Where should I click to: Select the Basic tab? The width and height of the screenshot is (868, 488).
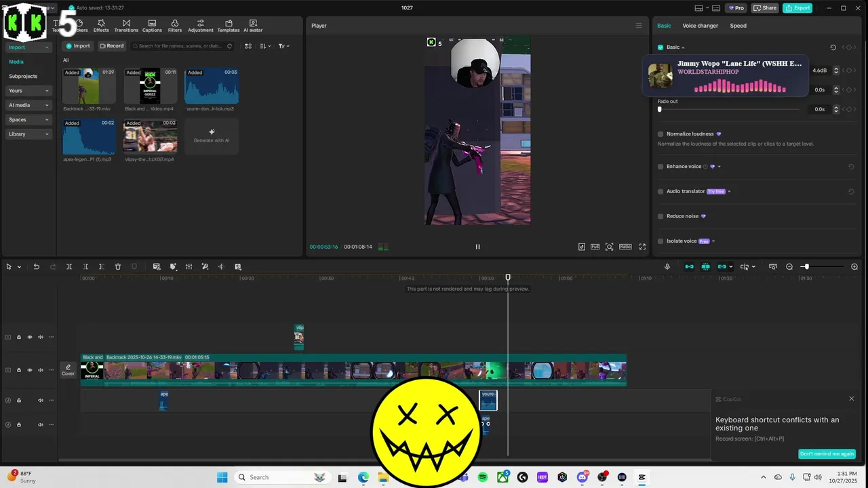point(664,26)
